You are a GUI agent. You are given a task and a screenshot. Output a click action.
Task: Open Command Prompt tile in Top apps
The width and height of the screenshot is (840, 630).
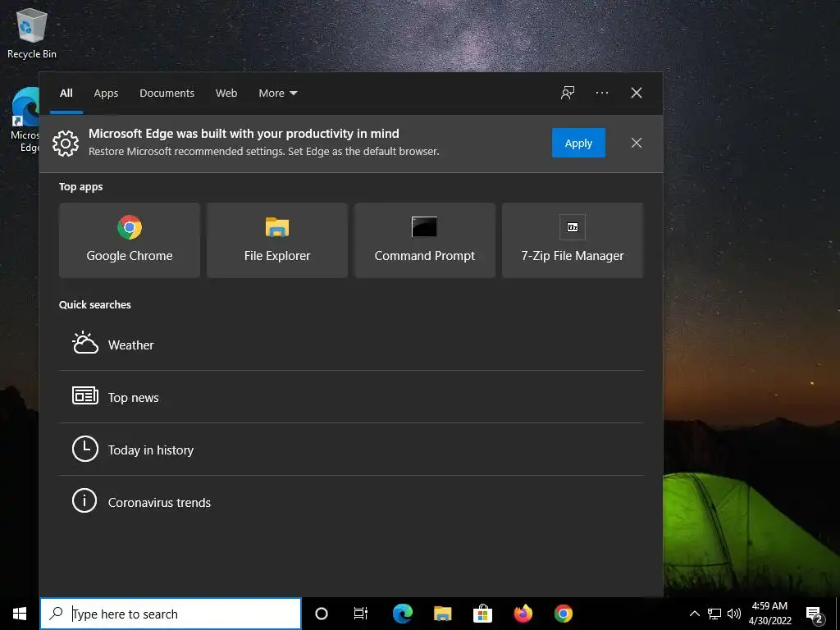tap(425, 240)
